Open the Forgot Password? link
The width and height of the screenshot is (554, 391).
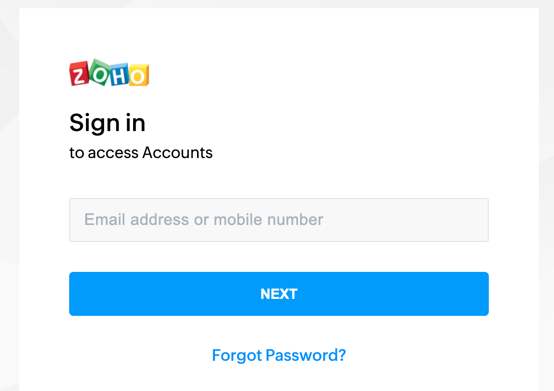point(279,355)
